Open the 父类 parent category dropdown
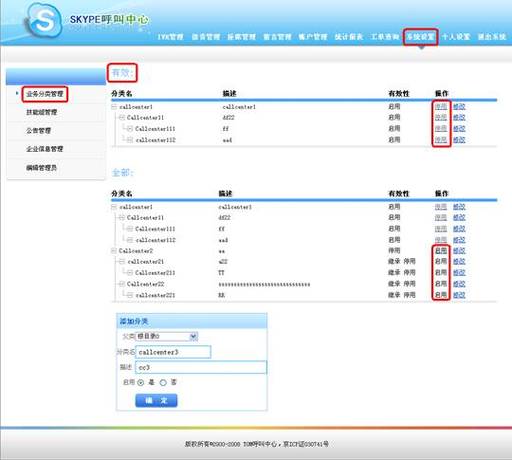 click(166, 336)
